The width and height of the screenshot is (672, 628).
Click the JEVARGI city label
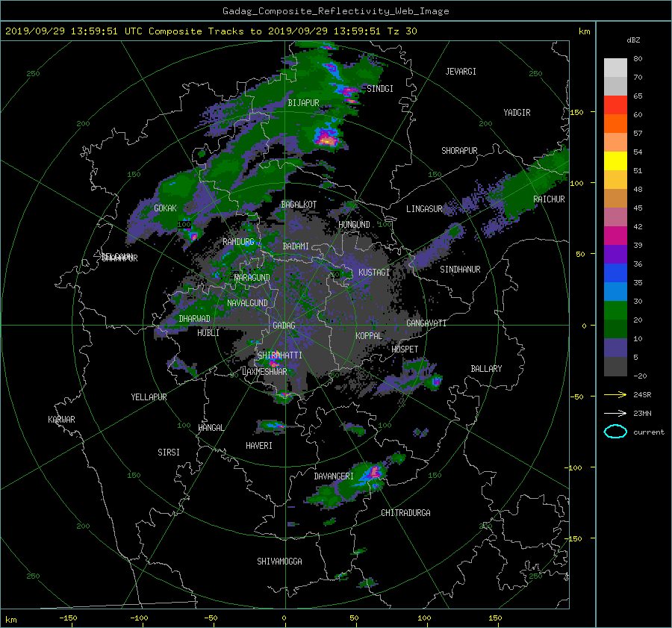coord(461,72)
